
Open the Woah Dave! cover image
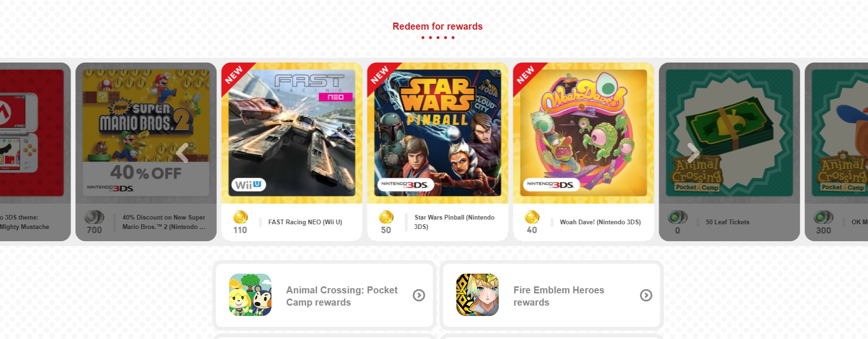tap(583, 133)
